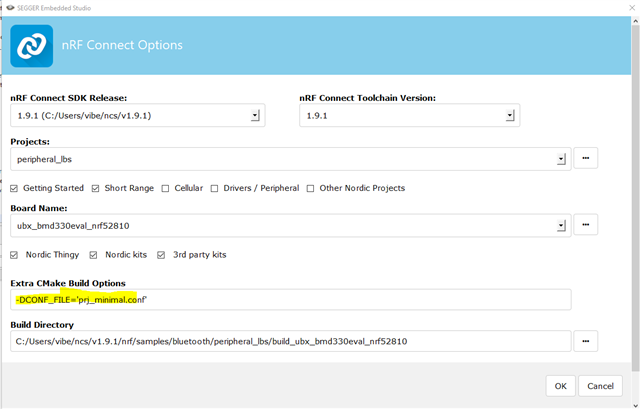
Task: Toggle the Getting Started checkbox
Action: point(14,188)
